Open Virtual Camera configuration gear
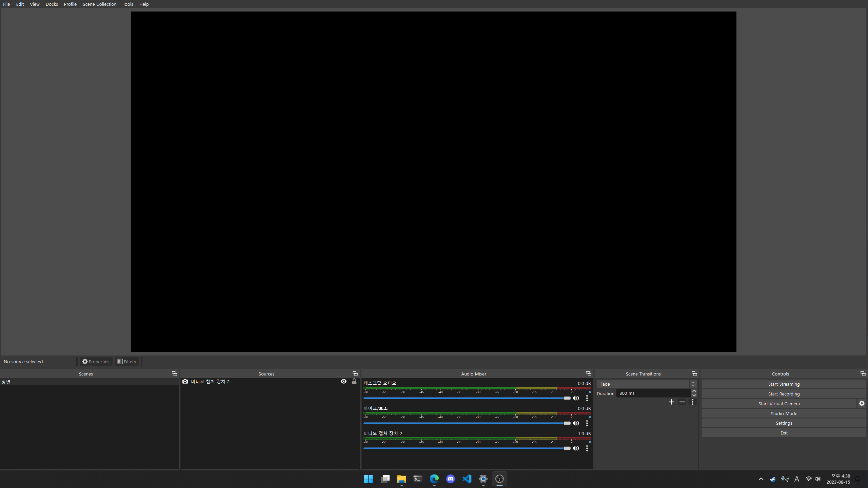Screen dimensions: 868x488 (x=862, y=403)
